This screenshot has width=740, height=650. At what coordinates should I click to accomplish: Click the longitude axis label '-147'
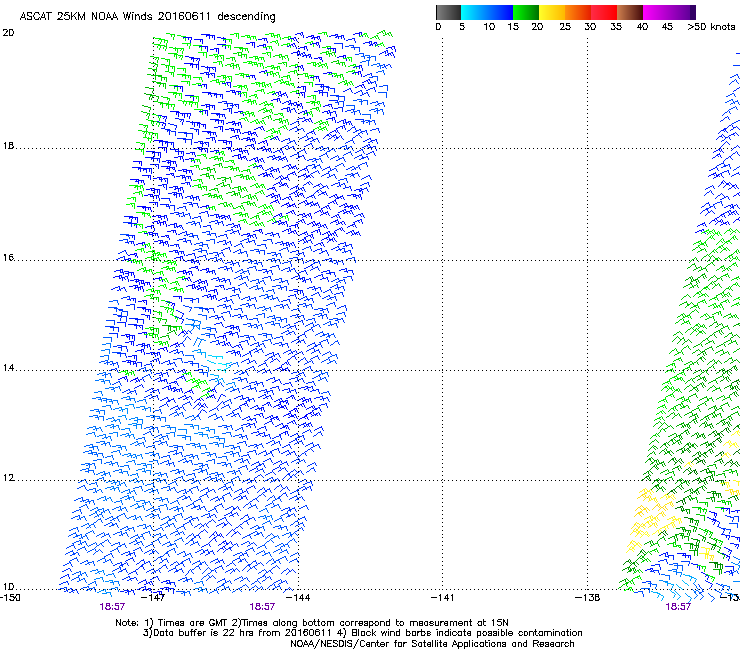(154, 598)
